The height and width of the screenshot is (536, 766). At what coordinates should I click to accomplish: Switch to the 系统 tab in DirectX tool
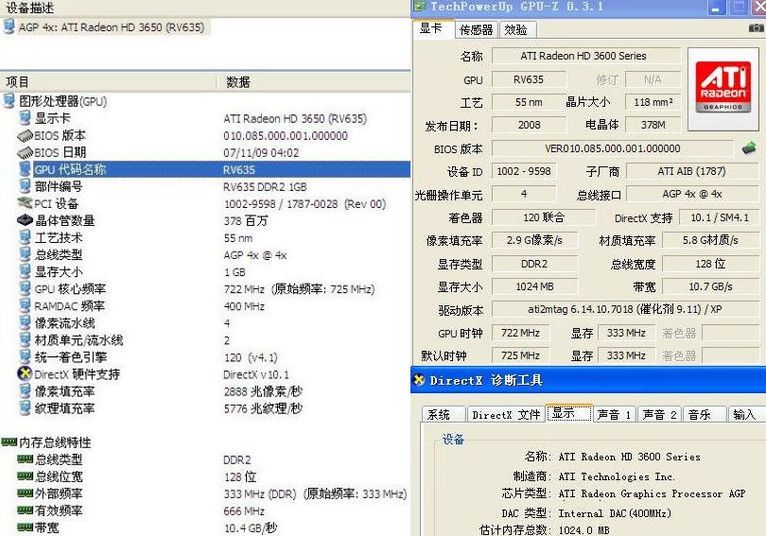(442, 414)
